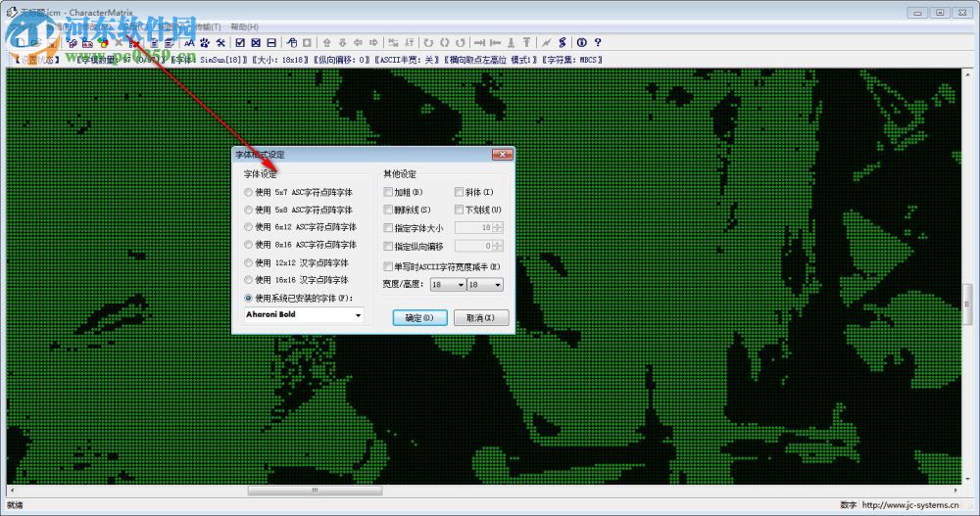Select the 5x8 ASC dot-matrix font radio
This screenshot has height=516, width=980.
[248, 210]
